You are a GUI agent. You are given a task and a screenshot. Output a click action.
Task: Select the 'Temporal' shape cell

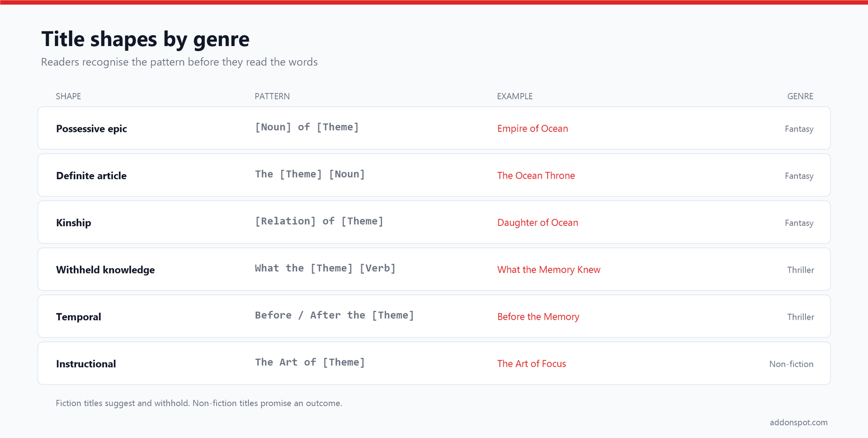pyautogui.click(x=79, y=317)
